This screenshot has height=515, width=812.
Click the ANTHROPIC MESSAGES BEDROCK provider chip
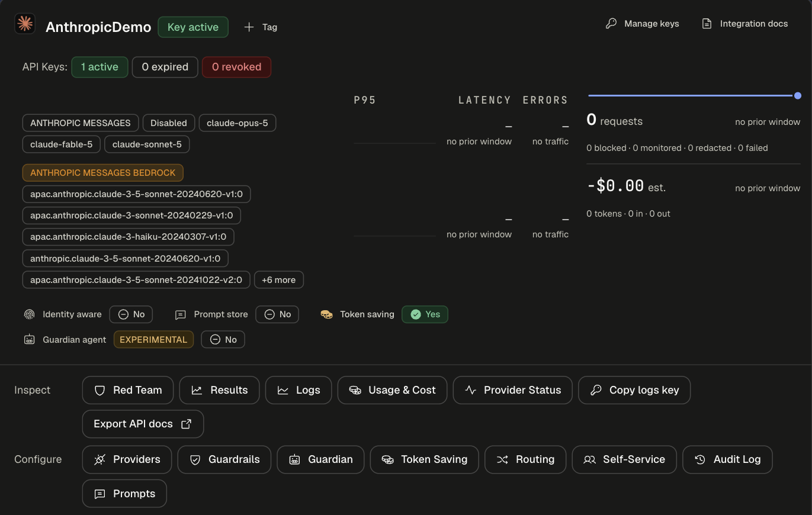click(103, 173)
